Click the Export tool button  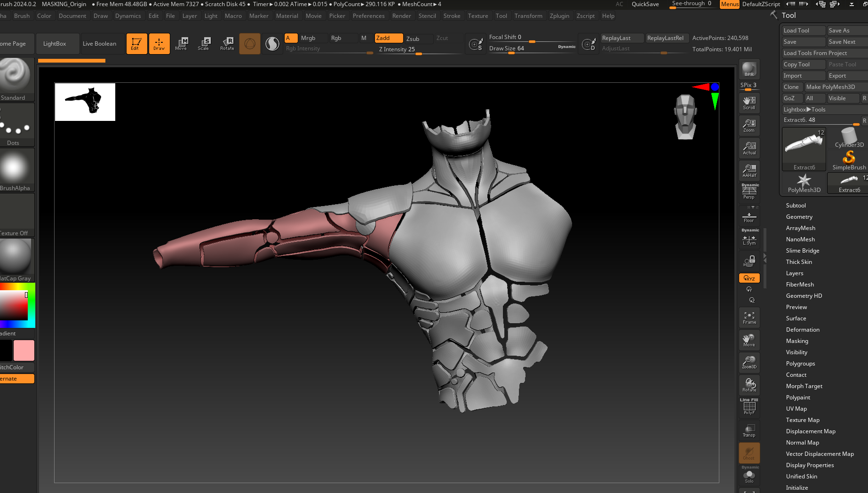pyautogui.click(x=847, y=76)
